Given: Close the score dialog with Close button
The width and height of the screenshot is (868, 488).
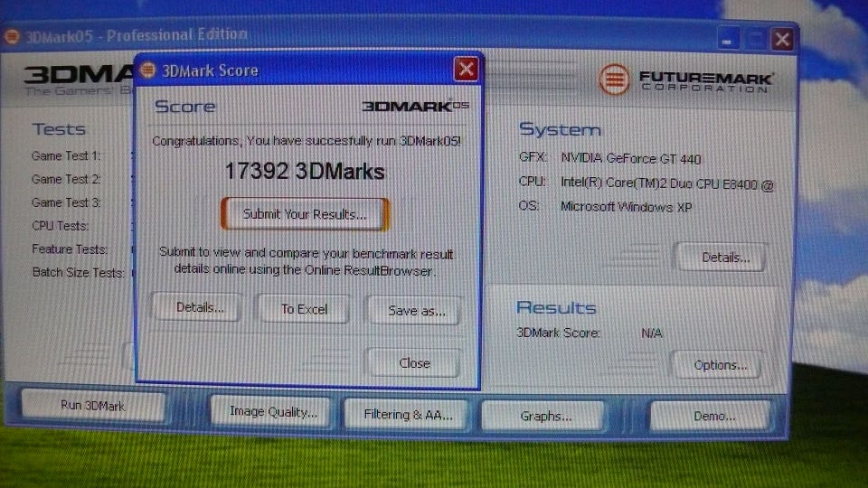Looking at the screenshot, I should (x=414, y=363).
